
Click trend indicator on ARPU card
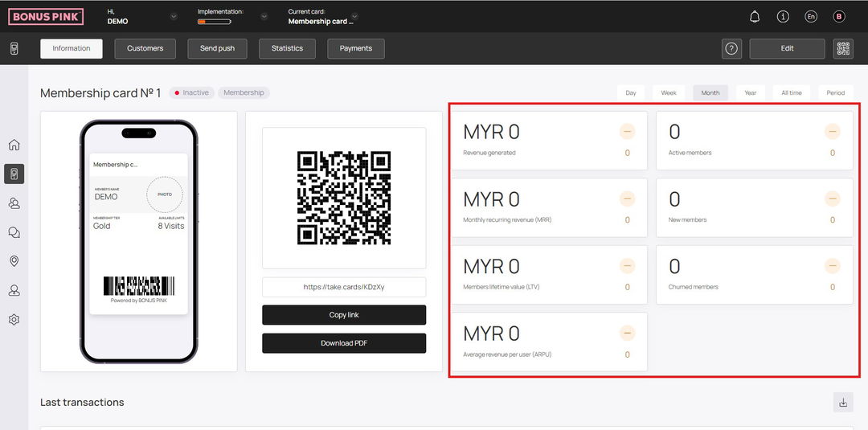click(627, 334)
